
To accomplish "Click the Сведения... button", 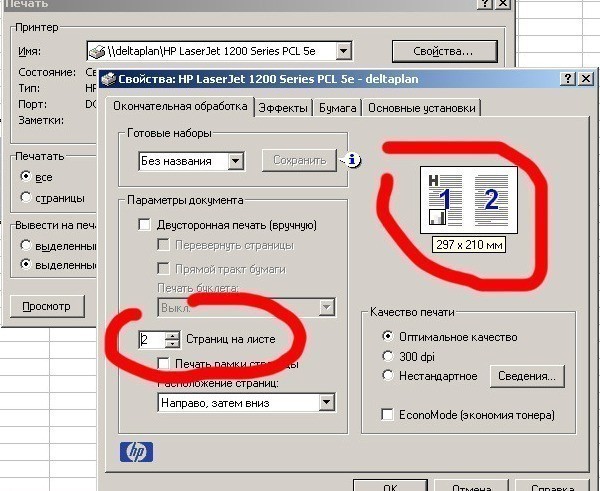I will pos(527,376).
